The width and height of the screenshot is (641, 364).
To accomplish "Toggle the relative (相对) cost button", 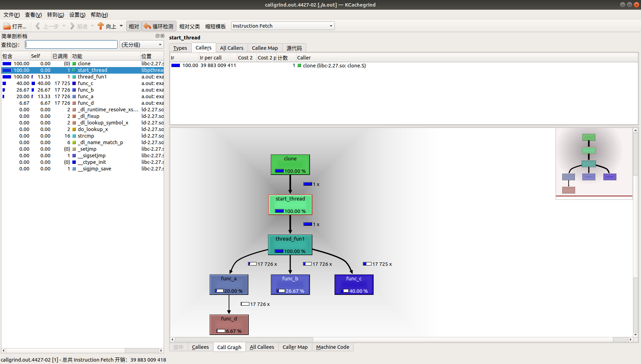I will click(134, 26).
